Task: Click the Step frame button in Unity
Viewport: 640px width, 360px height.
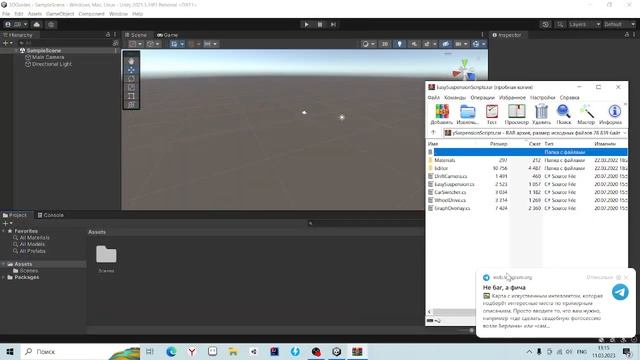Action: [x=333, y=24]
